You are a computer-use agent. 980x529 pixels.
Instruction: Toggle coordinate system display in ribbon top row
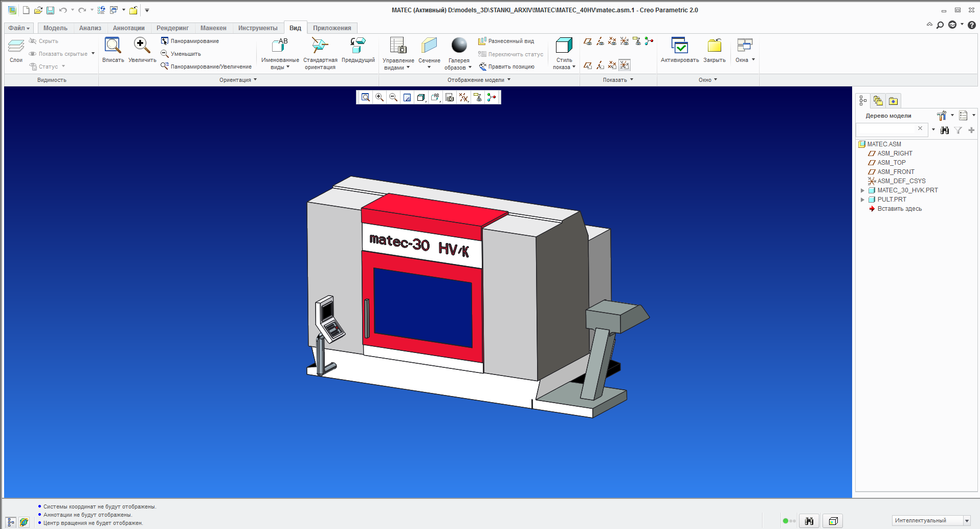(x=625, y=41)
